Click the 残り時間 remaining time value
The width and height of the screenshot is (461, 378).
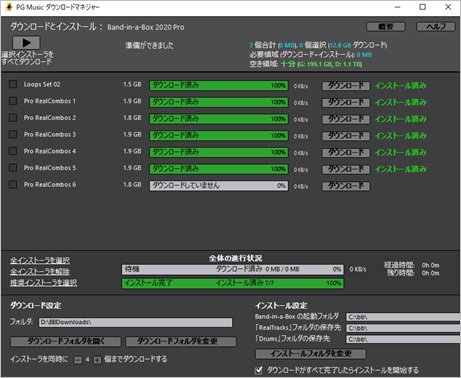[x=430, y=273]
